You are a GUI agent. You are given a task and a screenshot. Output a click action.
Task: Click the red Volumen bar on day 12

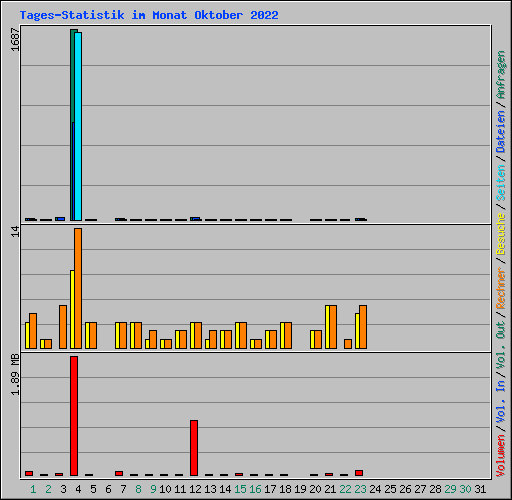coord(194,448)
